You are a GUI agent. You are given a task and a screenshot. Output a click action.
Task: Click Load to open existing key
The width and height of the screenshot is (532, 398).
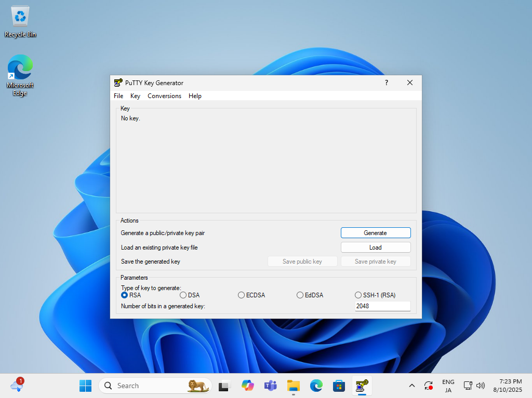tap(375, 248)
